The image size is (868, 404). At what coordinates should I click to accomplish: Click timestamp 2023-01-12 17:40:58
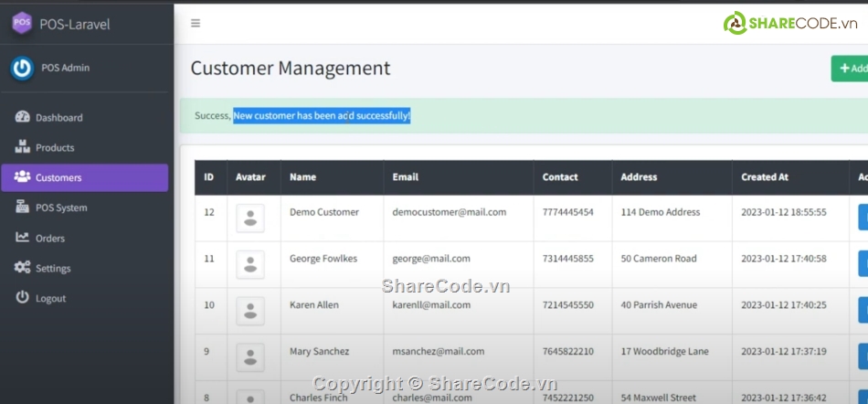pyautogui.click(x=784, y=259)
